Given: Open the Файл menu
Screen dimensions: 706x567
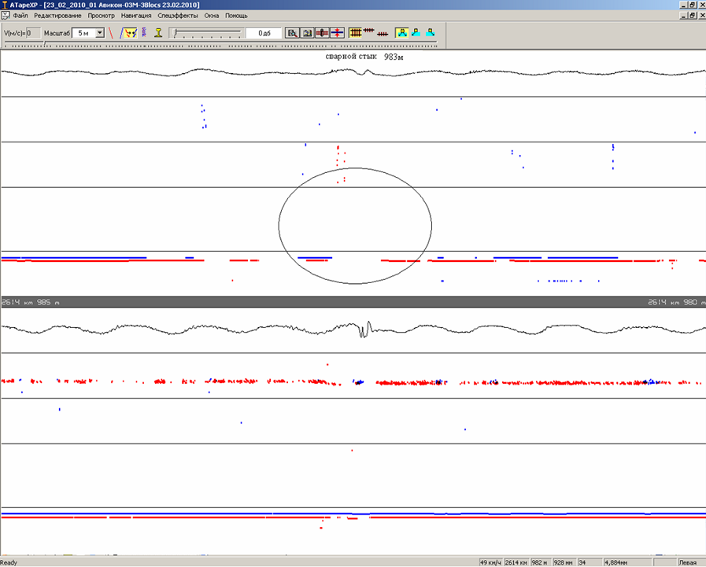Looking at the screenshot, I should point(20,16).
